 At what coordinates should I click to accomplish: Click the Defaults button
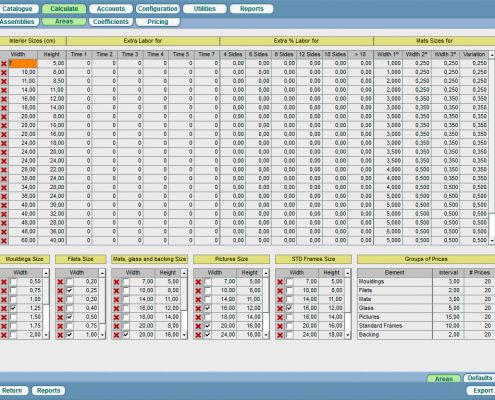coord(479,378)
